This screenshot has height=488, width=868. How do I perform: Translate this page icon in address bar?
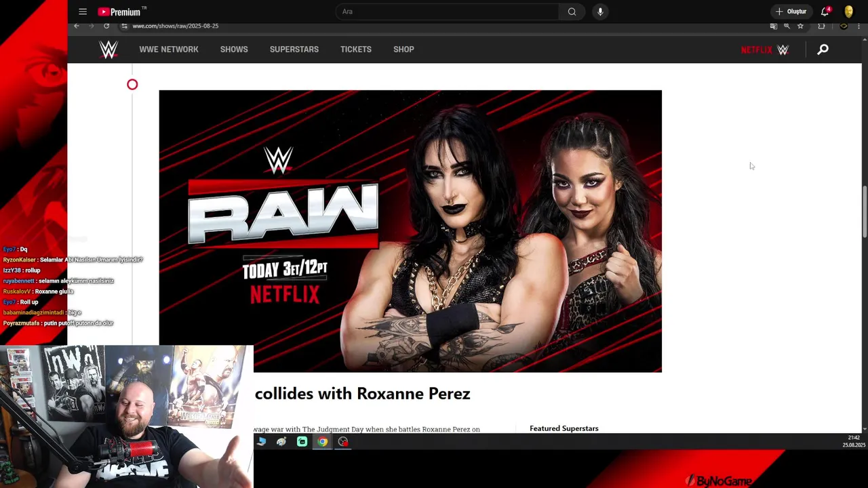pos(773,26)
